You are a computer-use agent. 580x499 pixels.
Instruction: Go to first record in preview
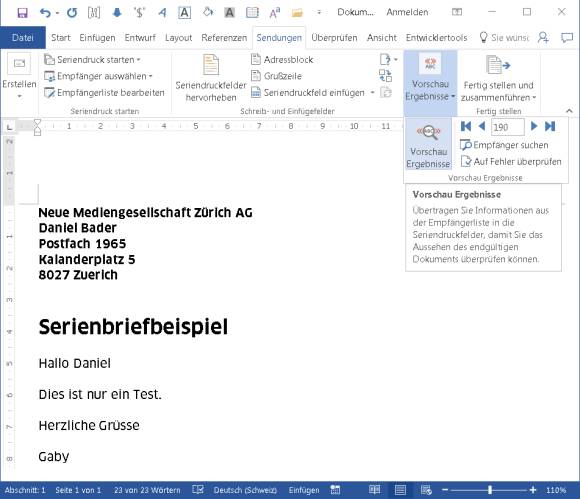(466, 127)
